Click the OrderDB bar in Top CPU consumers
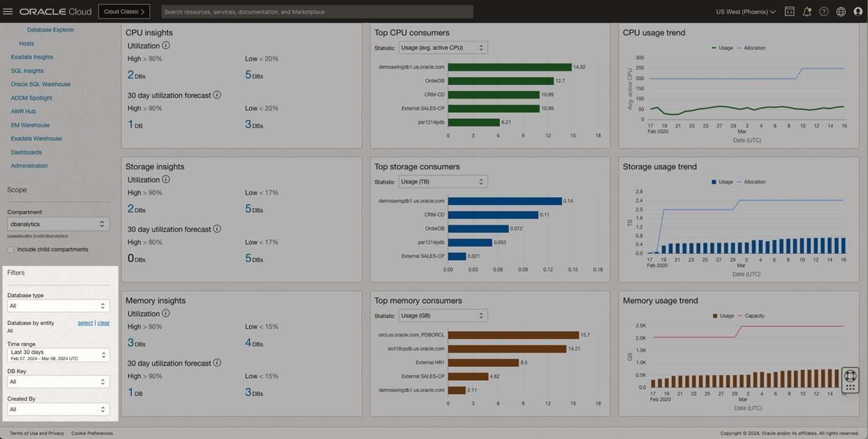Image resolution: width=868 pixels, height=439 pixels. point(501,81)
